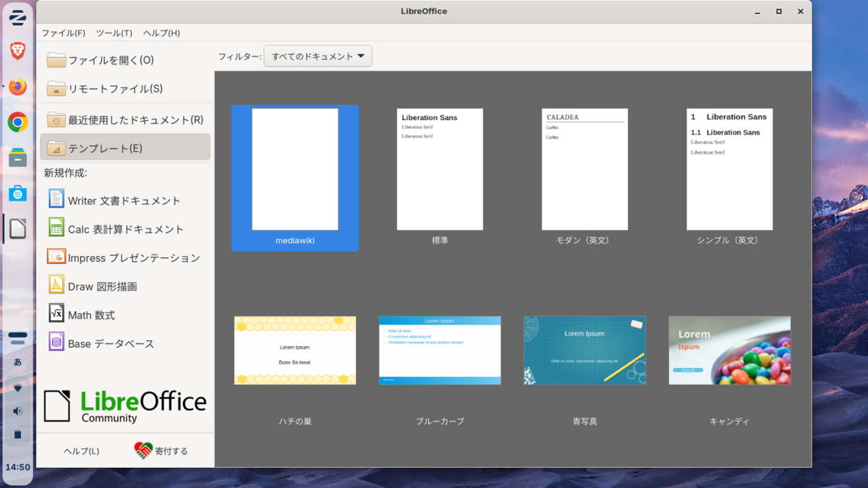Open the ツール(T) menu
Screen dimensions: 868x488
click(x=114, y=33)
